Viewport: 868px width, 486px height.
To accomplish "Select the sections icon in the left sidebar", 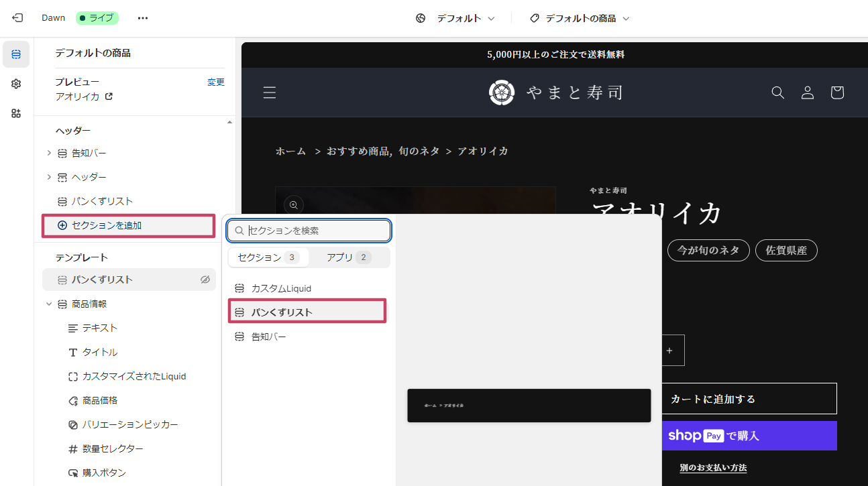I will 15,54.
